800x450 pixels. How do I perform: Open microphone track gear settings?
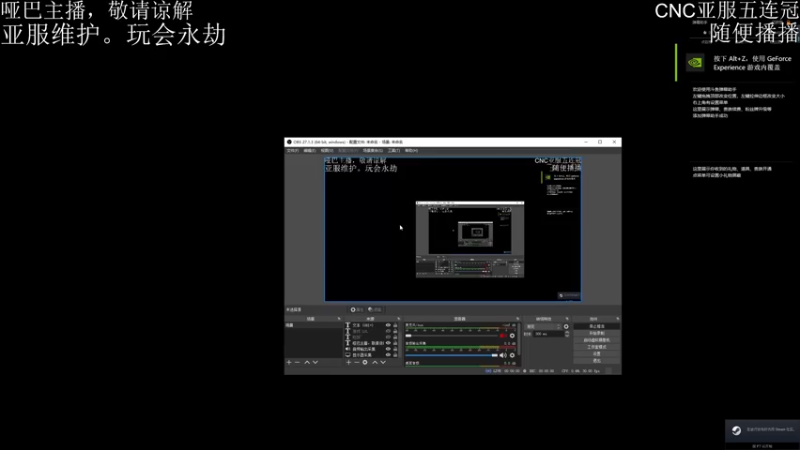point(512,336)
